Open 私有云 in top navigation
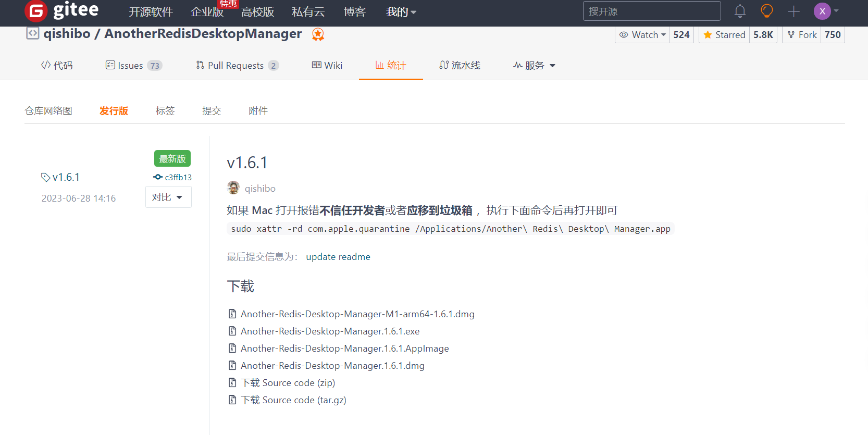This screenshot has height=435, width=868. [308, 11]
